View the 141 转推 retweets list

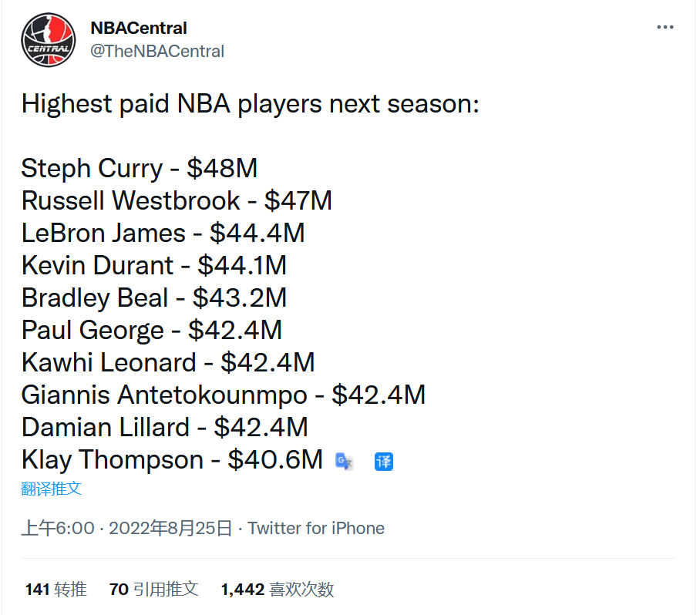[x=56, y=589]
